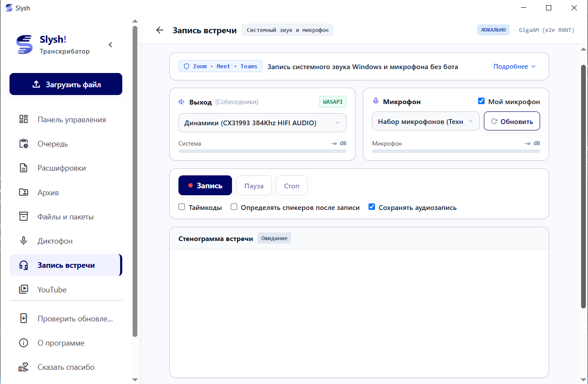
Task: Click the microphone icon in Микрофон card
Action: click(x=375, y=102)
